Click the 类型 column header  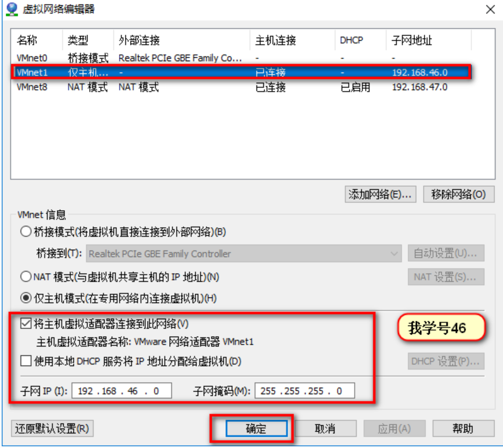pyautogui.click(x=88, y=40)
